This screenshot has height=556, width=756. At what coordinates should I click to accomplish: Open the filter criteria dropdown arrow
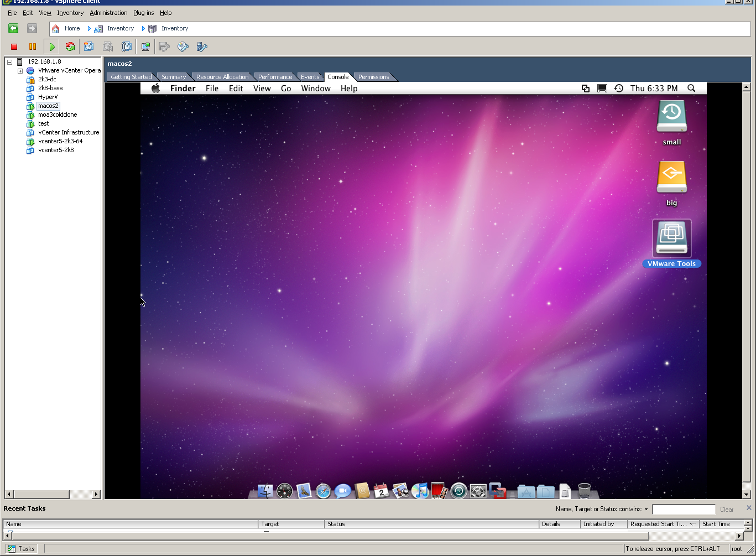[x=646, y=509]
